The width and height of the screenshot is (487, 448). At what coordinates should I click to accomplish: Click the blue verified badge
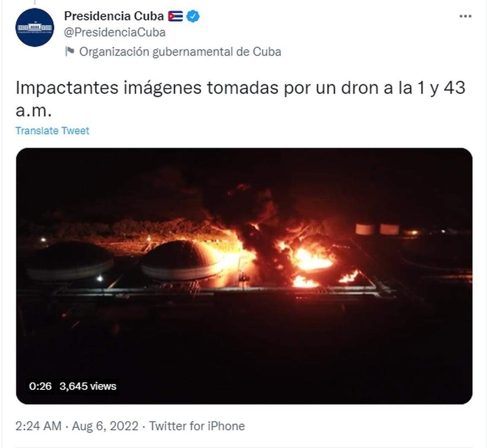point(193,16)
